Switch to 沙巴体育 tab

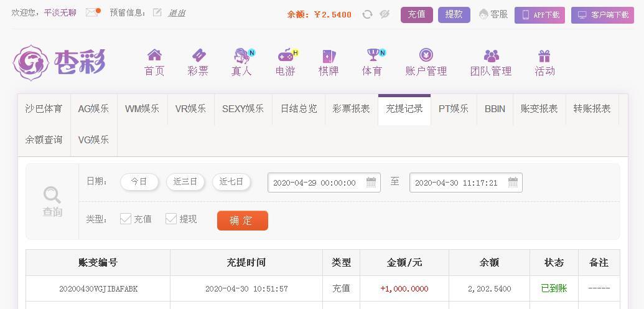click(x=44, y=109)
